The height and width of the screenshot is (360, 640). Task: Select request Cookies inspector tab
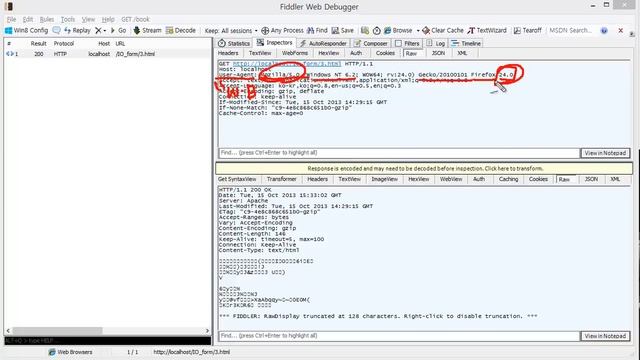(x=385, y=53)
